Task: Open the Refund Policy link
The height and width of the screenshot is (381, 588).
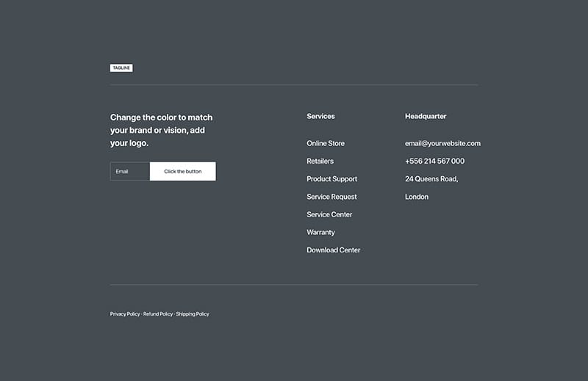Action: click(158, 314)
